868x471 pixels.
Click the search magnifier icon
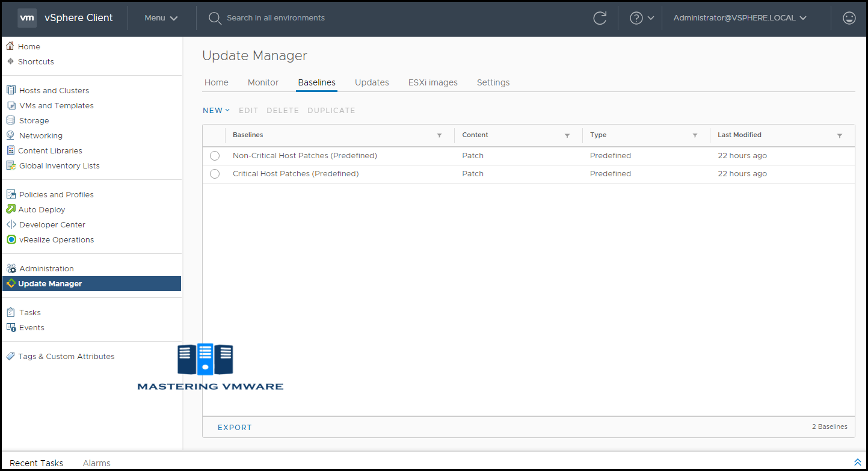[x=215, y=19]
